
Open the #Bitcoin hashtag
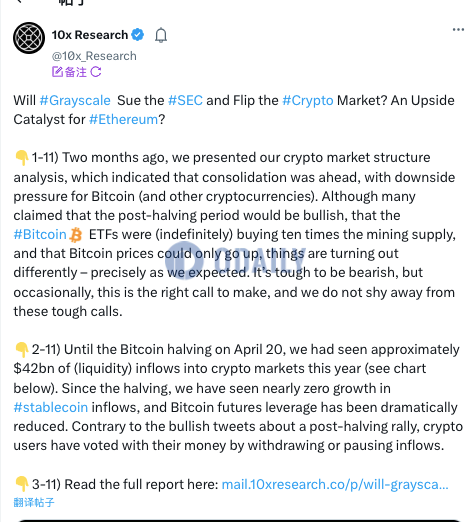pos(40,234)
